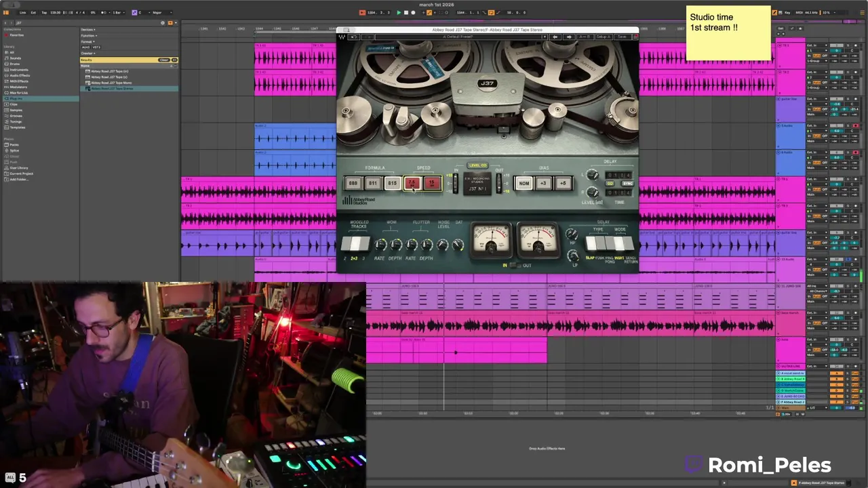Click the delay HP filter knob

(572, 235)
